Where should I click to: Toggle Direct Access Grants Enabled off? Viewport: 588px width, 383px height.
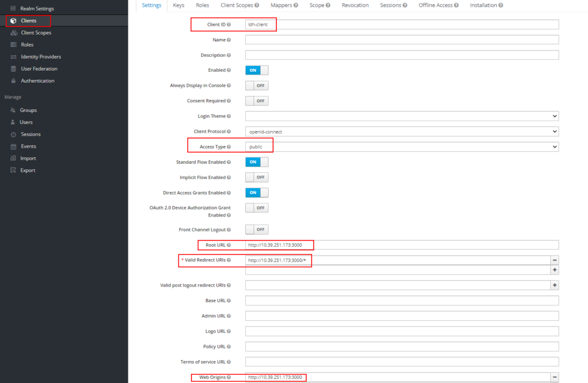coord(256,192)
